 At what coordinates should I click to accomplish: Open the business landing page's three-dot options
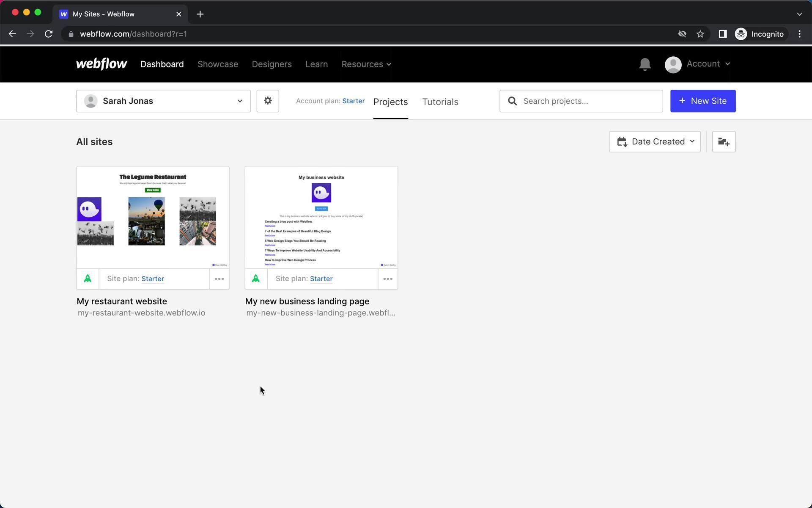[387, 279]
